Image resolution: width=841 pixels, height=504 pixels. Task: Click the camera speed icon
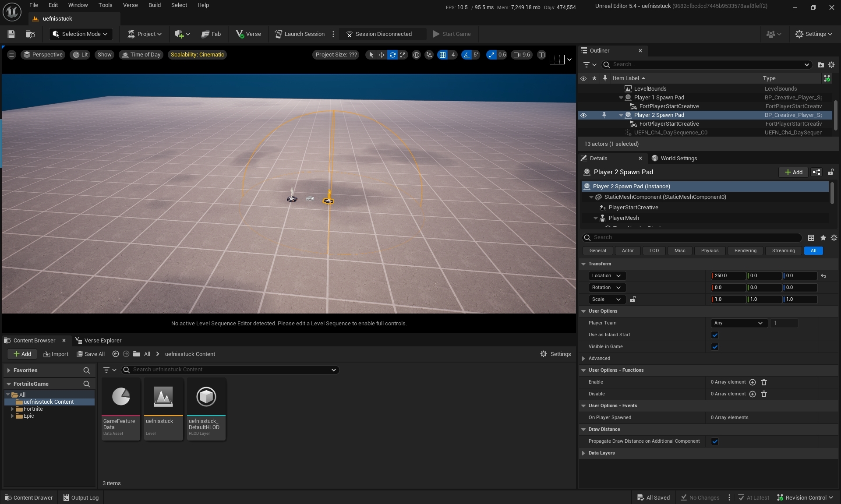point(517,55)
